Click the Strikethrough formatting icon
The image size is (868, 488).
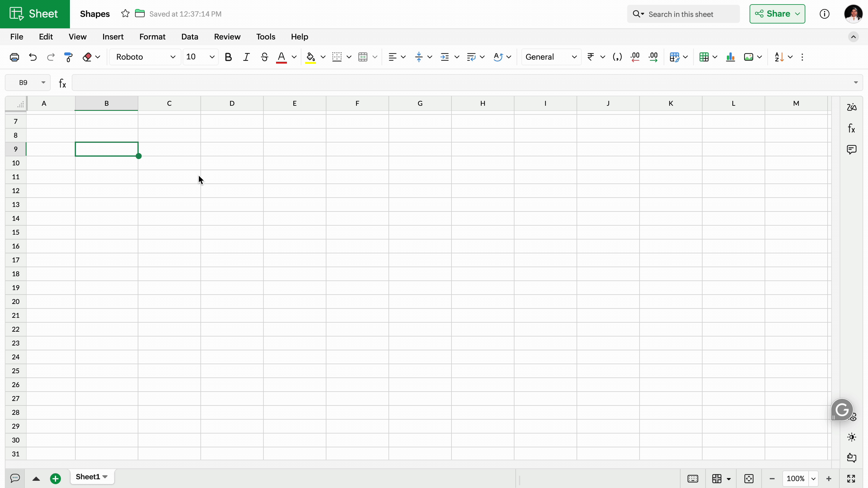point(264,57)
